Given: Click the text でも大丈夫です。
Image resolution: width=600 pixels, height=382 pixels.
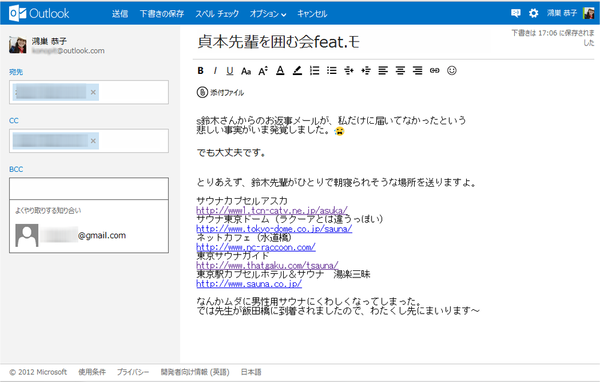Looking at the screenshot, I should click(231, 153).
